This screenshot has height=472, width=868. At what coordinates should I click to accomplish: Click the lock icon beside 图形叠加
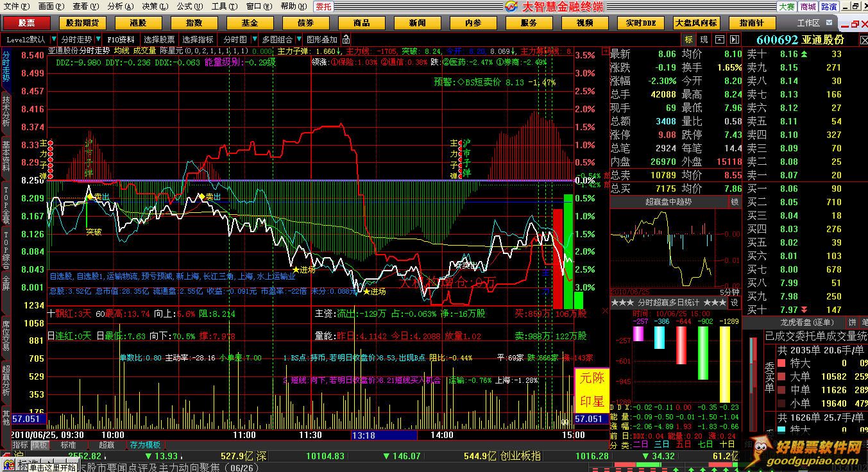tap(346, 39)
